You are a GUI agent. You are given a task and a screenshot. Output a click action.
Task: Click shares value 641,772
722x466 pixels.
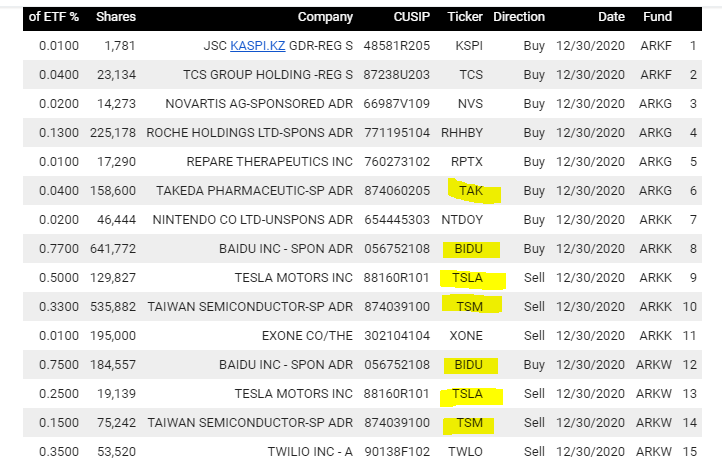pos(113,249)
